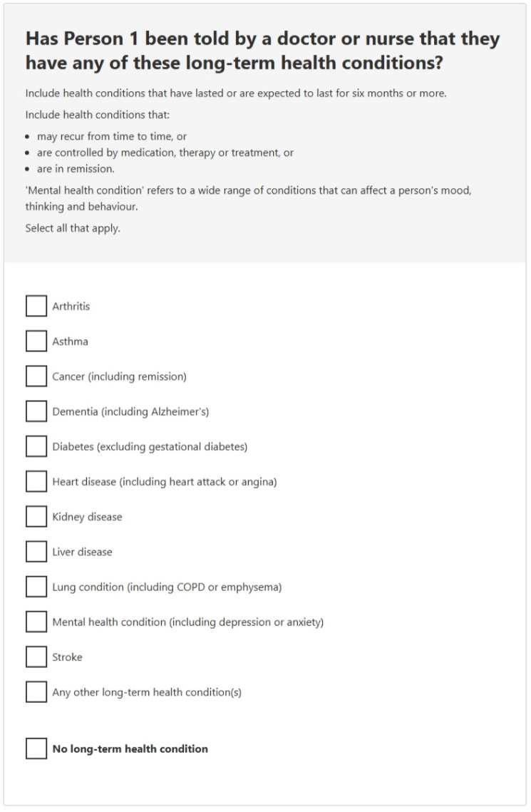The image size is (531, 812).
Task: Select Heart disease as a condition
Action: click(x=35, y=480)
